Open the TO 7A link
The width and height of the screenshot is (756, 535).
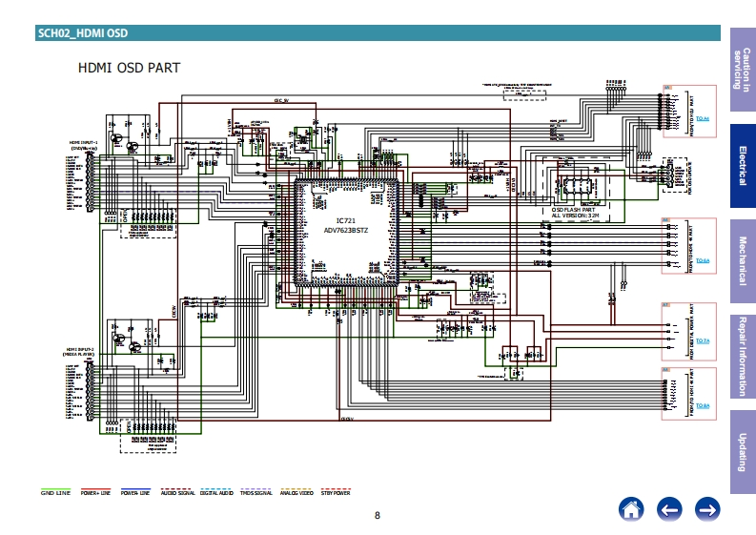[703, 340]
